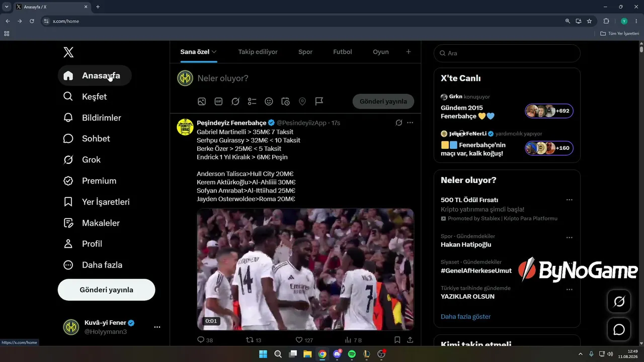This screenshot has height=362, width=644.
Task: Expand Daha fazla in the sidebar
Action: (93, 265)
